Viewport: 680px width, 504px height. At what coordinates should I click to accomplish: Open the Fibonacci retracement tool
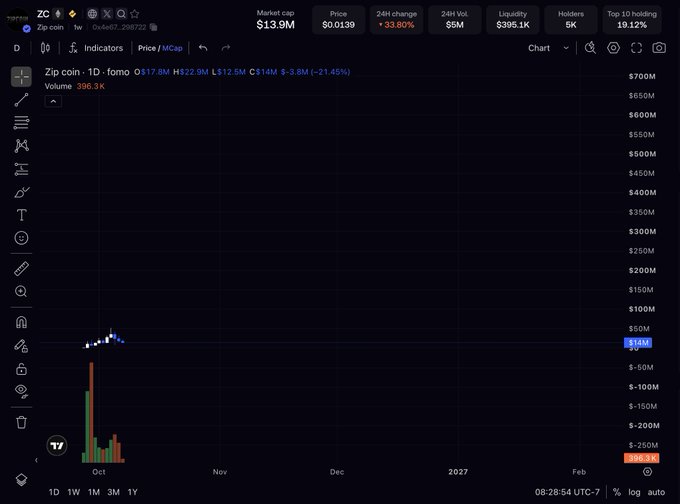[x=21, y=123]
